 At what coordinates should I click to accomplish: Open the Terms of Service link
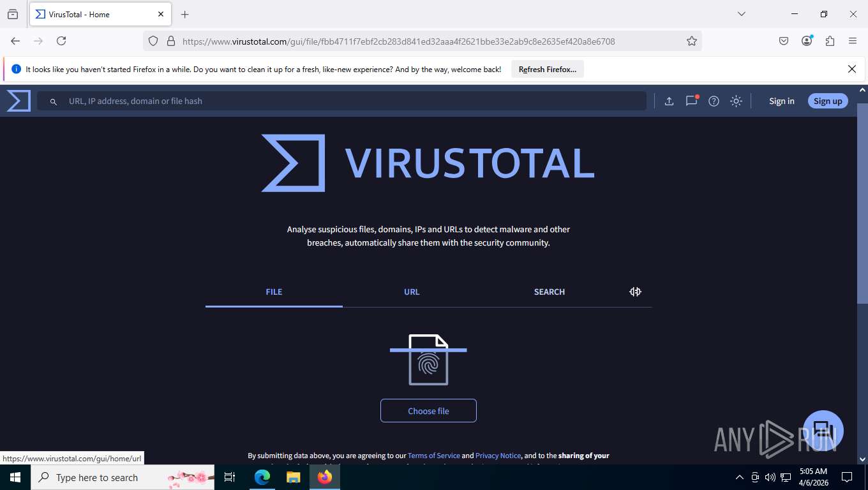(434, 456)
